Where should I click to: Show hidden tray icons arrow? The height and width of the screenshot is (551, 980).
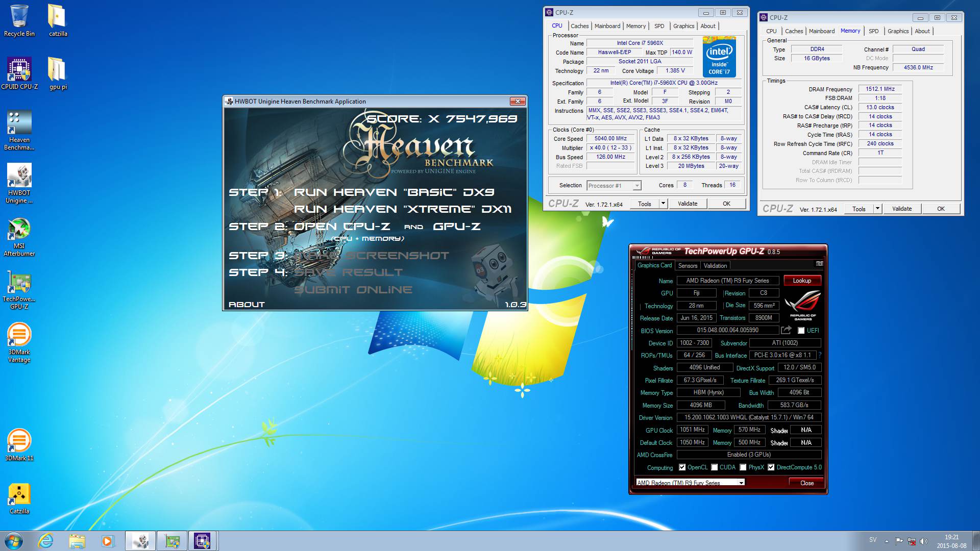(887, 541)
